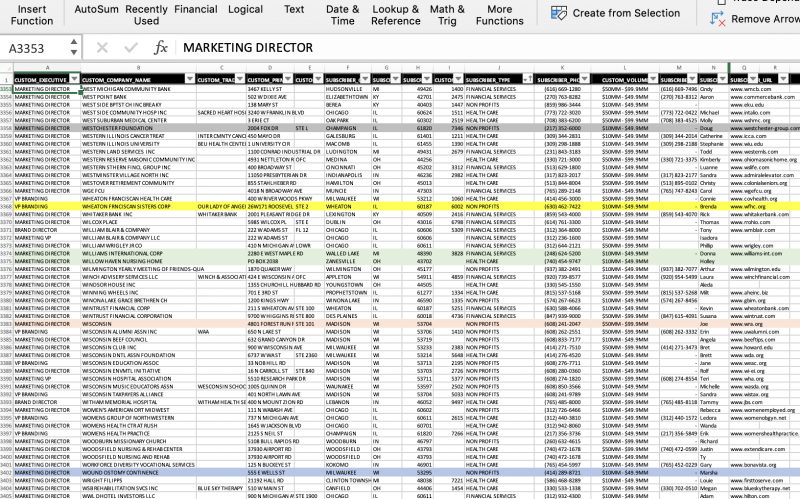Click the 4801 FOREST RUN address cell
This screenshot has height=499, width=800.
click(270, 324)
